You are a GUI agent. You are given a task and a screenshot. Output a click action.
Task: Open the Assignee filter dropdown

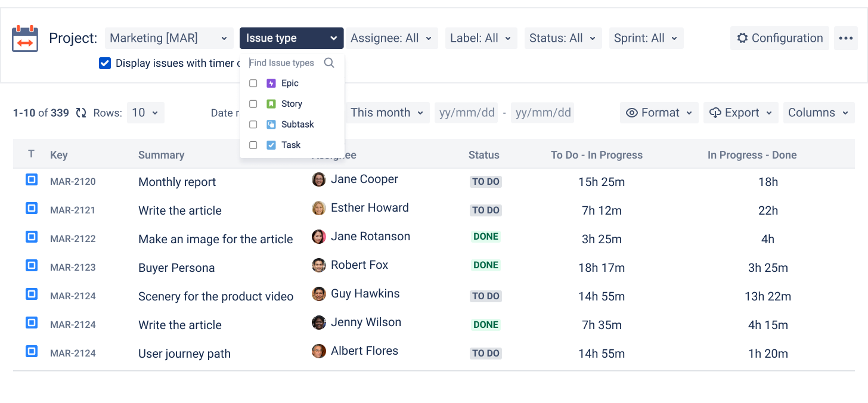(x=392, y=38)
